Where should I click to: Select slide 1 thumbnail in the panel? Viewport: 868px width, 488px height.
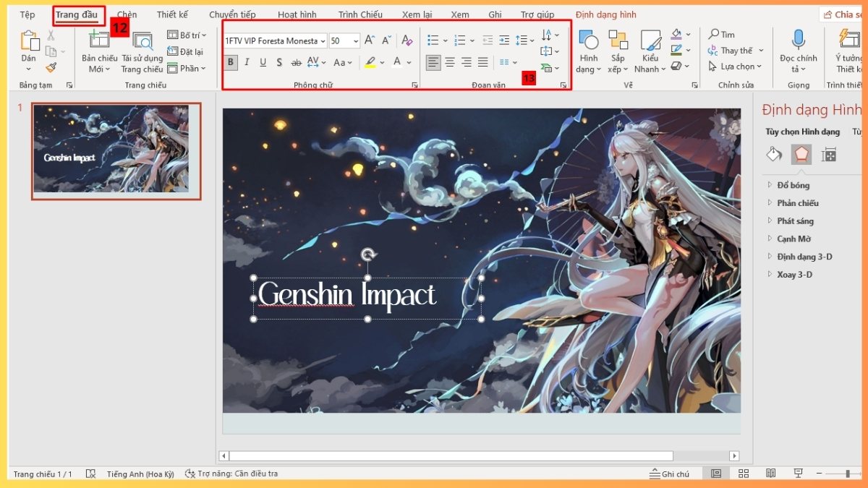116,150
